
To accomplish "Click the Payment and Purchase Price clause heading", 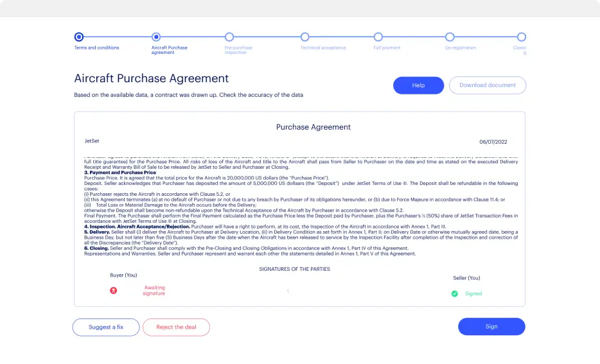I will (x=120, y=173).
